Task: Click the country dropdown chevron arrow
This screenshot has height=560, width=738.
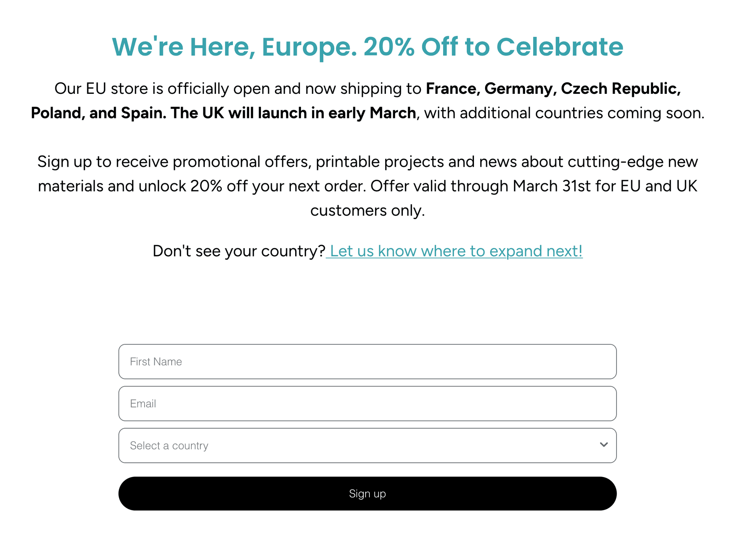Action: pyautogui.click(x=603, y=445)
